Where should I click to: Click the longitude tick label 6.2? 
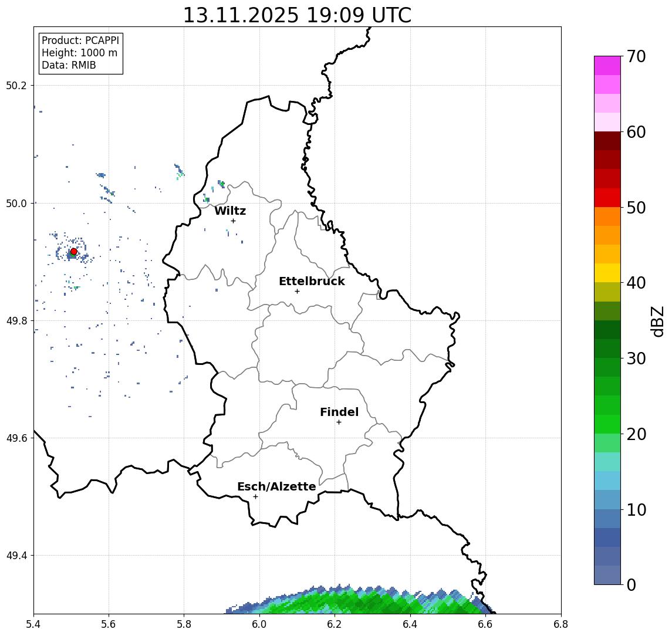(x=335, y=624)
